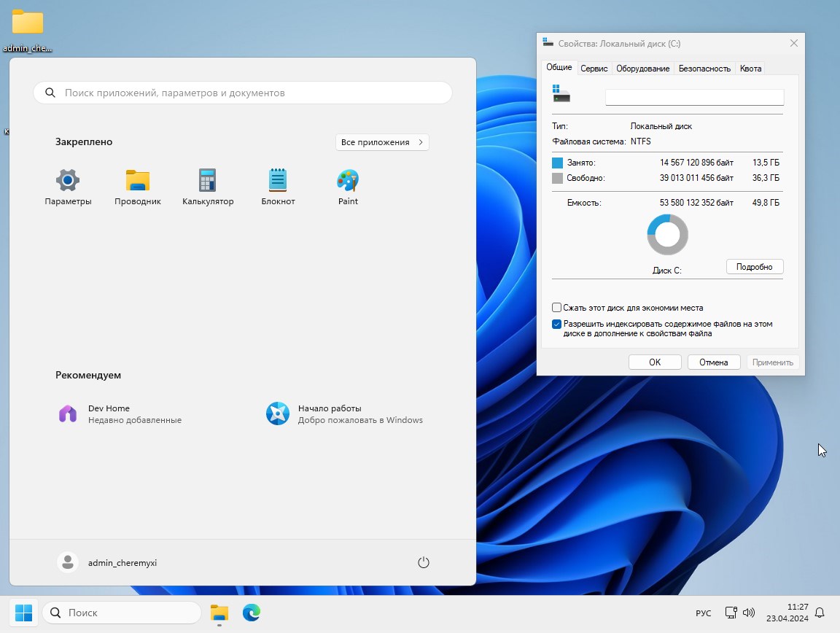Uncheck 'Разрешить индексировать' checkbox
Viewport: 840px width, 633px height.
pyautogui.click(x=557, y=324)
